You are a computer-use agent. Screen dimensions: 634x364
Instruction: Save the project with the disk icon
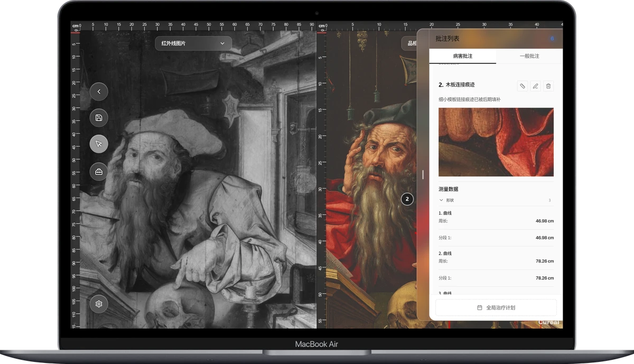99,118
